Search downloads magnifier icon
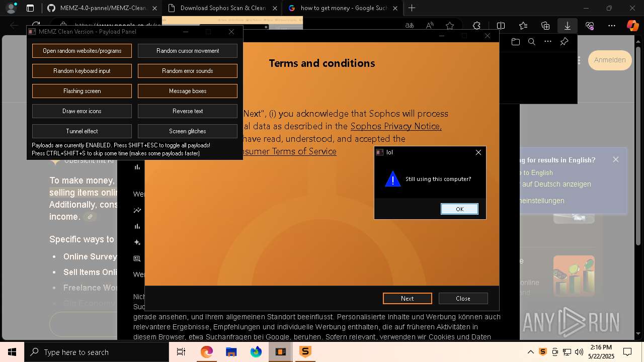 click(x=531, y=42)
